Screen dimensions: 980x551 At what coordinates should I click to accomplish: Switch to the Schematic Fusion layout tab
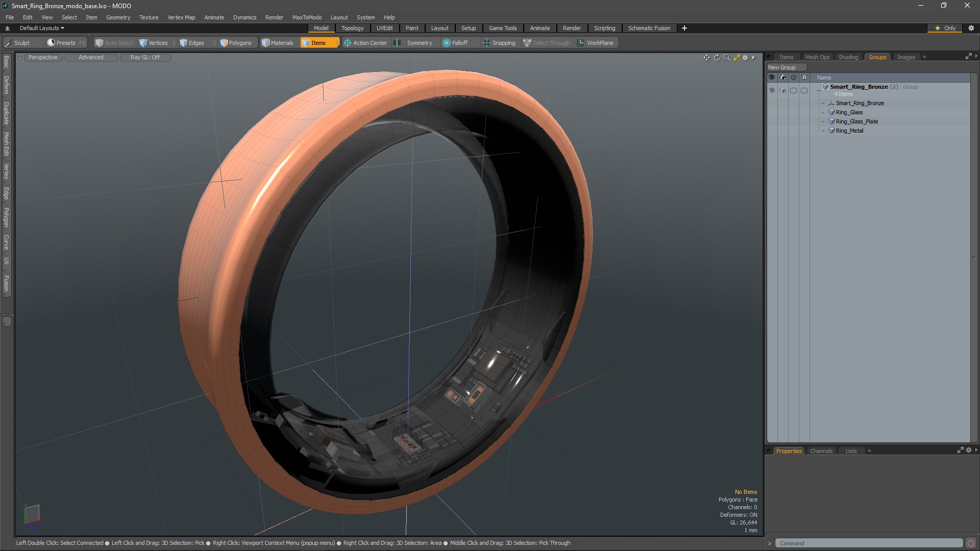click(649, 28)
